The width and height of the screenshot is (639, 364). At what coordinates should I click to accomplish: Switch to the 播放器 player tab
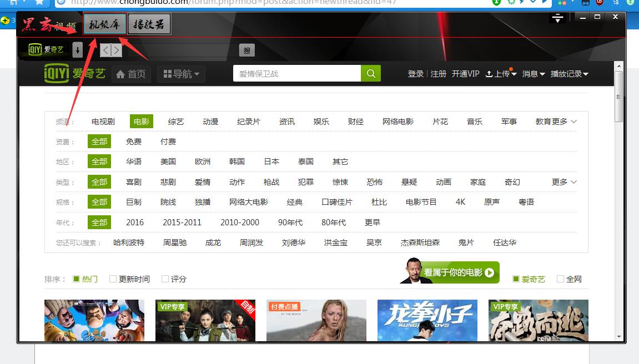coord(149,24)
